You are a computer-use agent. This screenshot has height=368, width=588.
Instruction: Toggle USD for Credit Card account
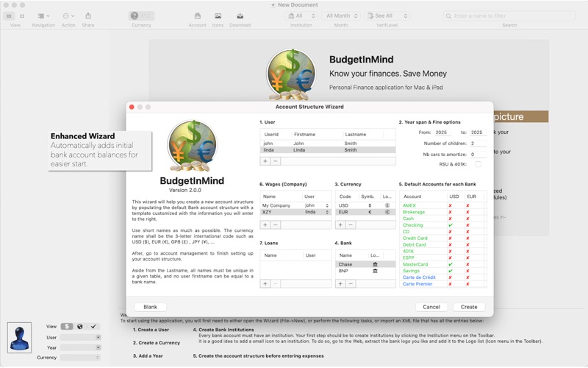pyautogui.click(x=451, y=238)
